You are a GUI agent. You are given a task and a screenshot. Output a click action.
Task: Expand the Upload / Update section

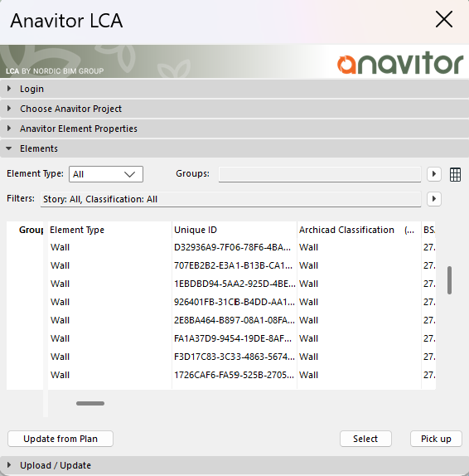coord(234,465)
